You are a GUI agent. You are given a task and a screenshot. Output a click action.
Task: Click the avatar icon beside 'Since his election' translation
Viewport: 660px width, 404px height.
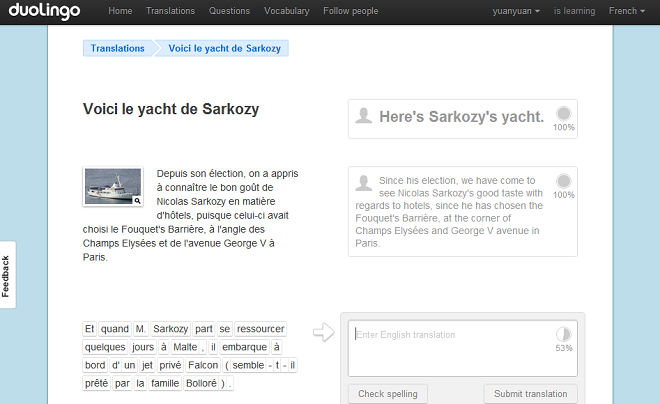click(364, 183)
